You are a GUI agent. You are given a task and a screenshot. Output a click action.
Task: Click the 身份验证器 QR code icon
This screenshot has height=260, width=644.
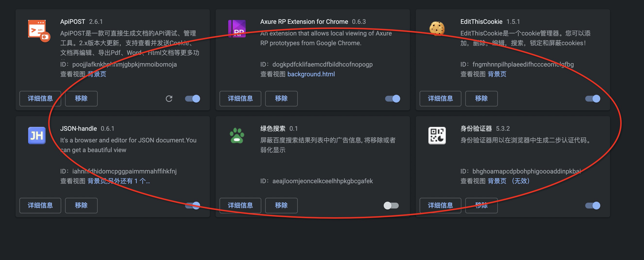(x=437, y=135)
